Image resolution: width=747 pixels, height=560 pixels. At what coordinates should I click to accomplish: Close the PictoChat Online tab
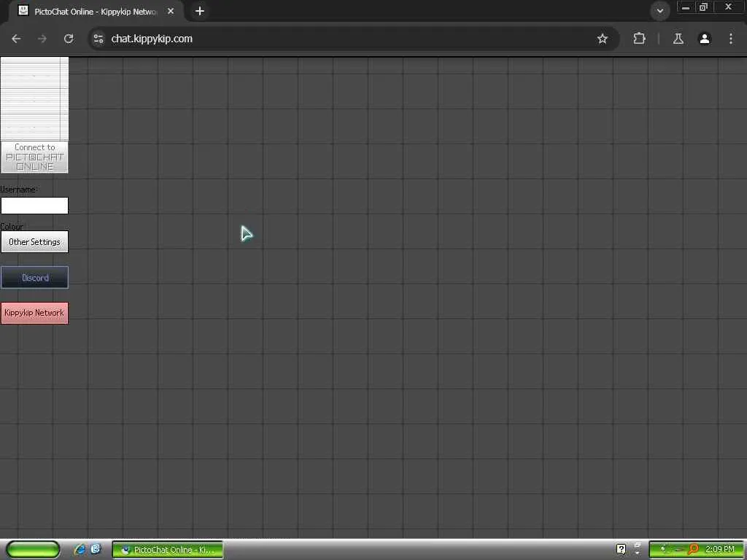[171, 11]
